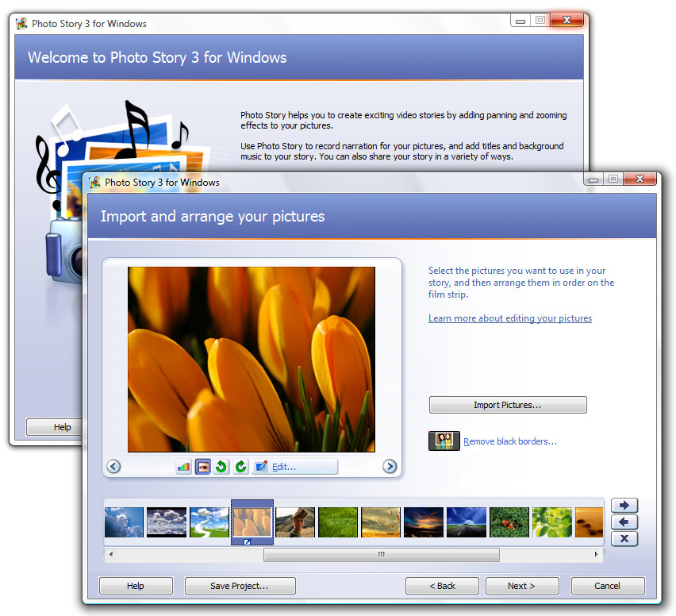Select the green grass thumbnail
Screen dimensions: 676x616
(x=338, y=522)
